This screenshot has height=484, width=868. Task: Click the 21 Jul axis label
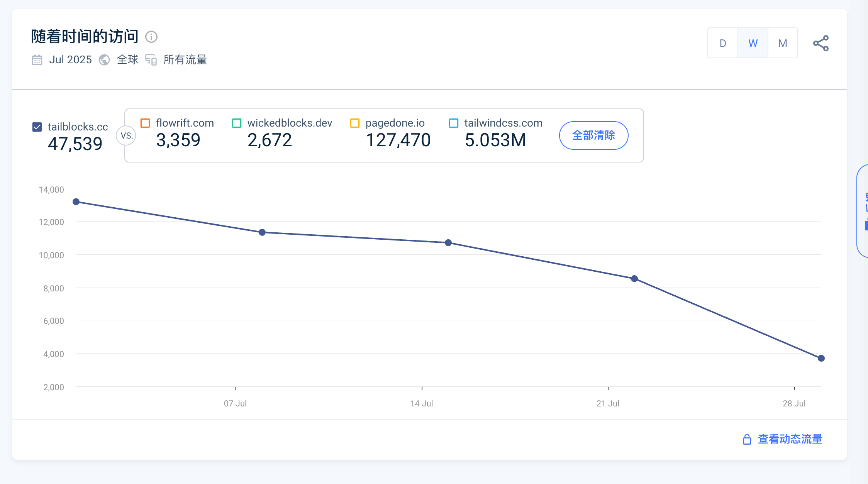click(x=608, y=404)
